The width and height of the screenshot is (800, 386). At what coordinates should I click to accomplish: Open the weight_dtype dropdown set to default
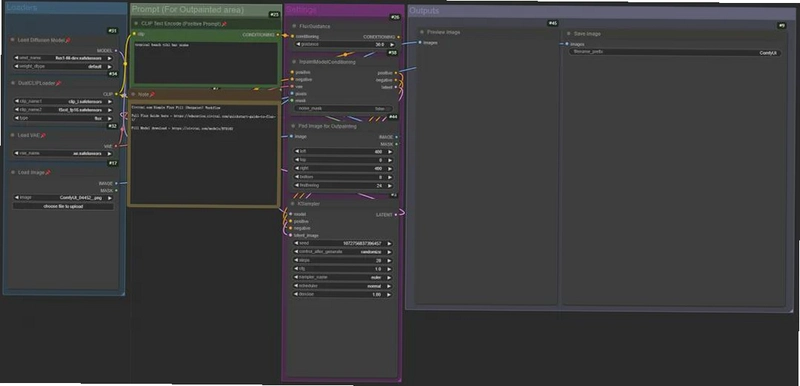click(63, 66)
